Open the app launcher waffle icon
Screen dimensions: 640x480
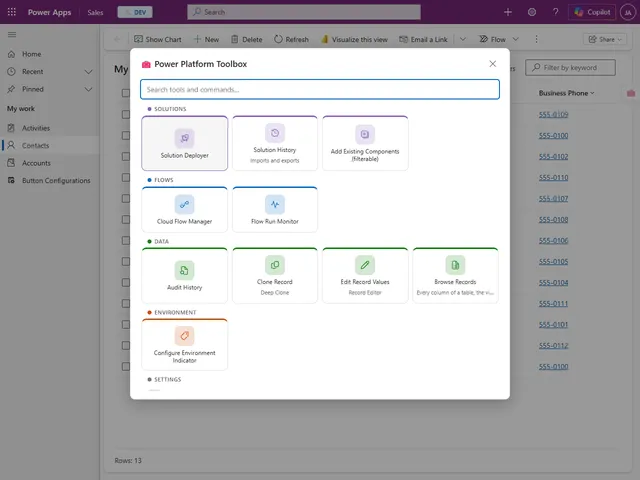12,12
